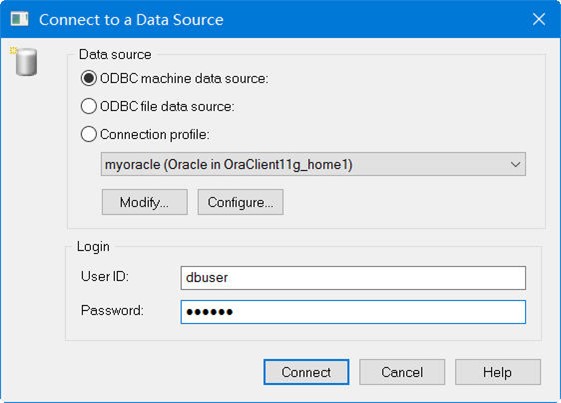This screenshot has height=403, width=561.
Task: Click the Connect button
Action: (x=306, y=372)
